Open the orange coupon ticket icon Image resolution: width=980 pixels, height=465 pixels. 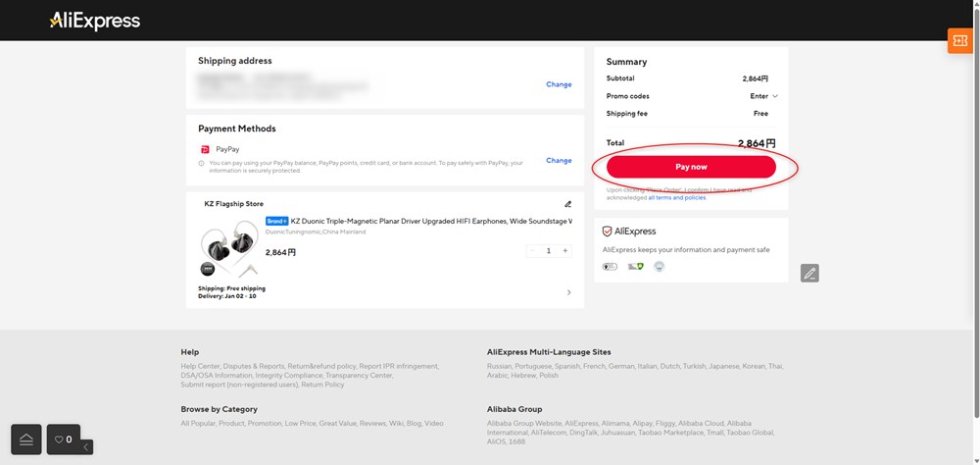click(x=959, y=40)
